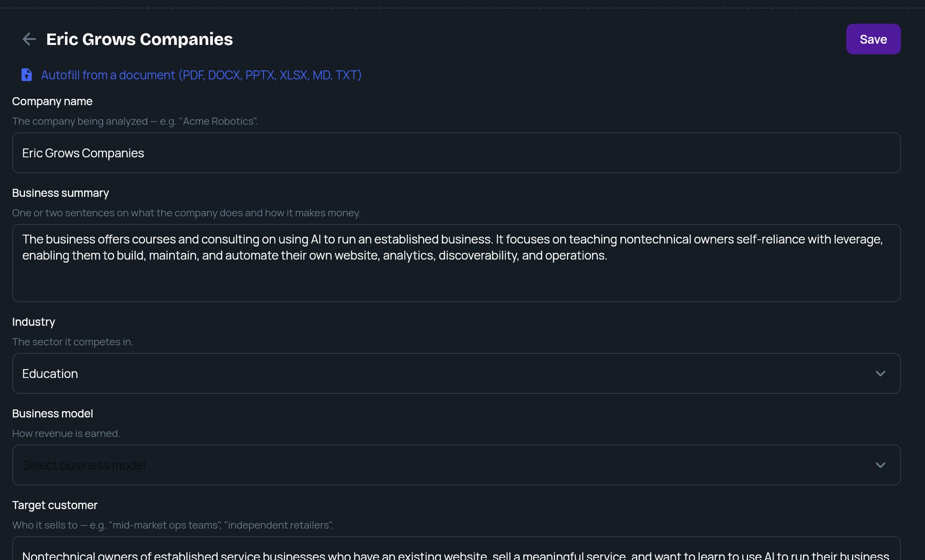The width and height of the screenshot is (925, 560).
Task: Save the company profile
Action: click(873, 39)
